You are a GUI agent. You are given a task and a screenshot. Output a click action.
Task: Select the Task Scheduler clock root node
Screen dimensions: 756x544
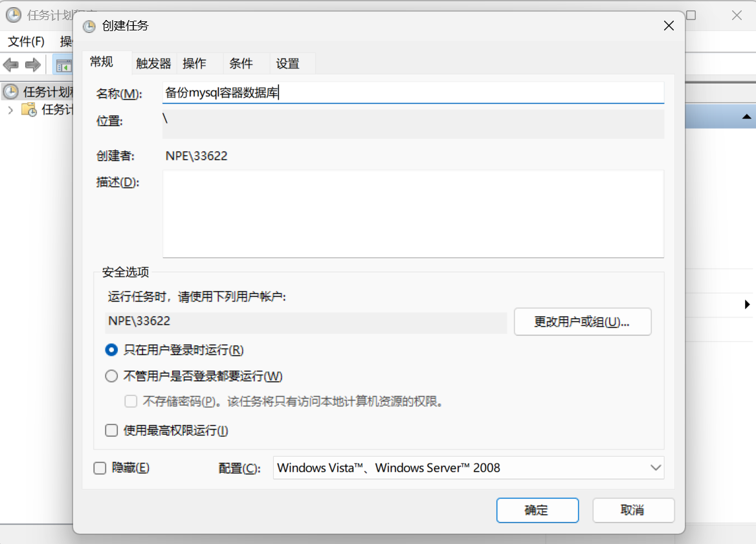[11, 91]
